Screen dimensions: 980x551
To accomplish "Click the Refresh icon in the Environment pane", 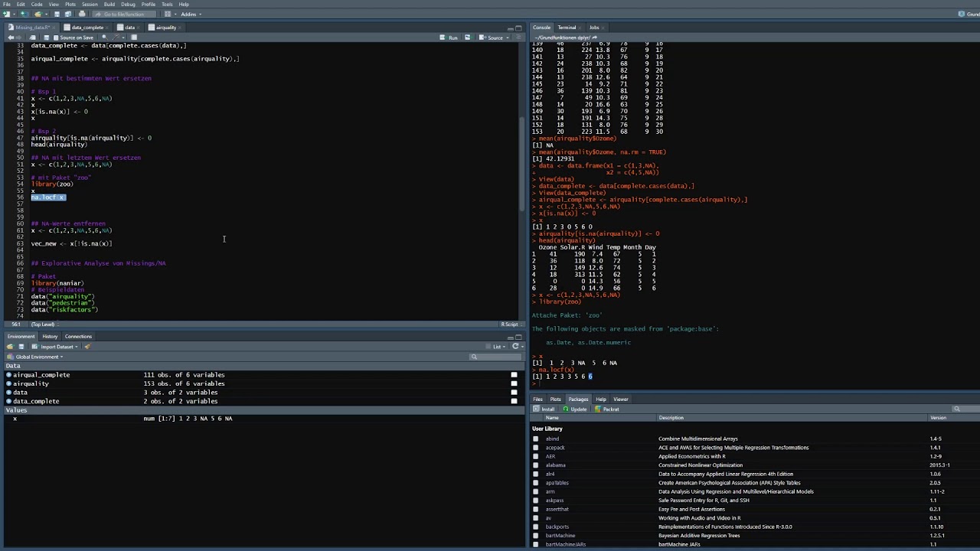I will [x=515, y=347].
